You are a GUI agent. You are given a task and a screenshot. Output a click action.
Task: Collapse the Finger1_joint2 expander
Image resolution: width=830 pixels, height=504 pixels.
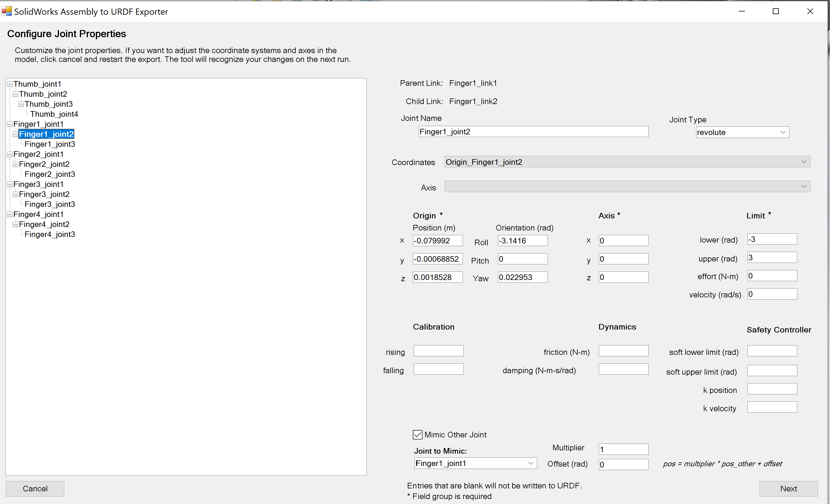click(x=16, y=134)
